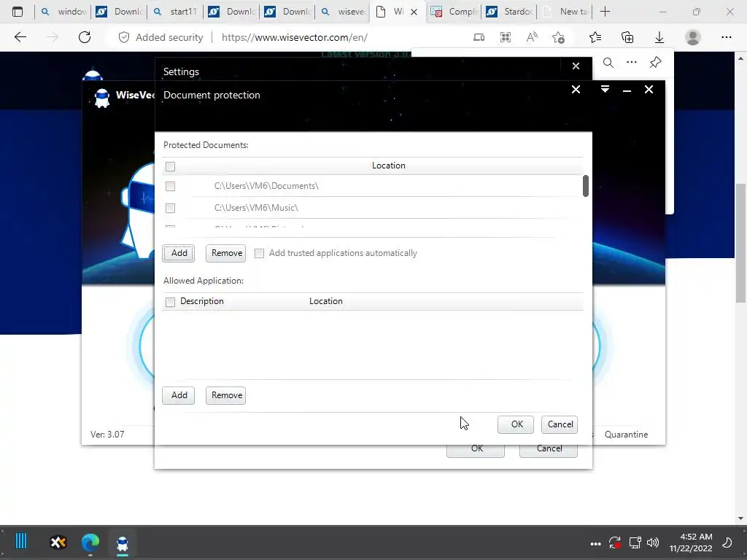Check the C:\Users\VM6\Music\ row checkbox

tap(170, 208)
